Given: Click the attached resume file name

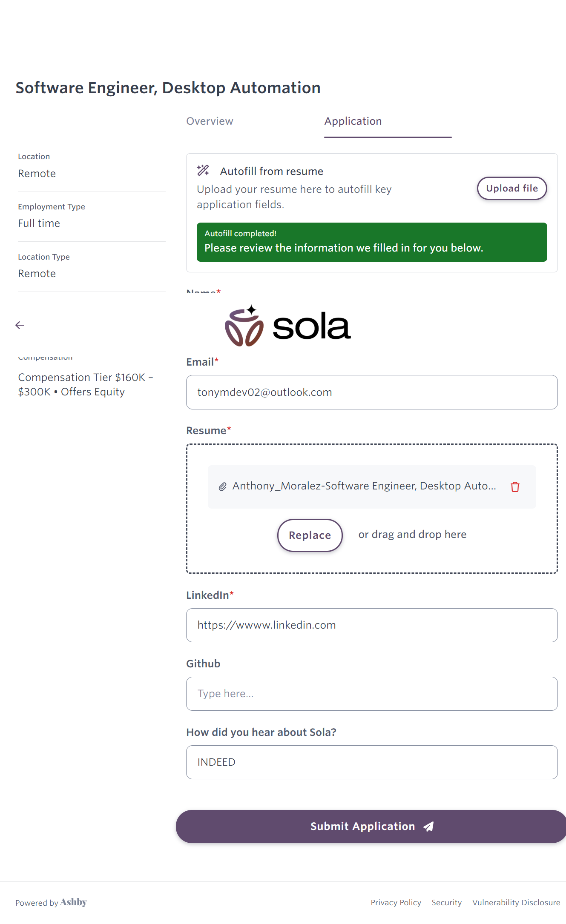Looking at the screenshot, I should click(364, 486).
